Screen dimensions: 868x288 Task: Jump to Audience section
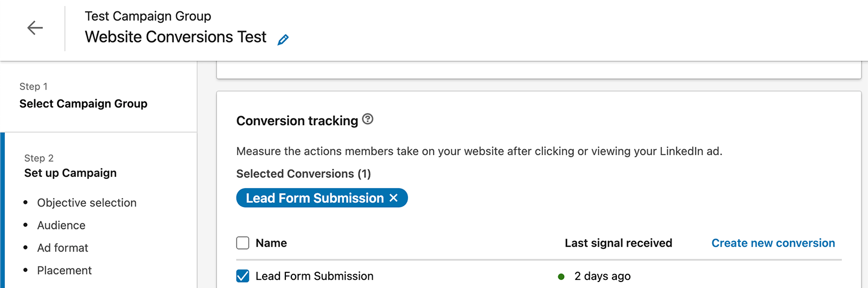coord(61,225)
